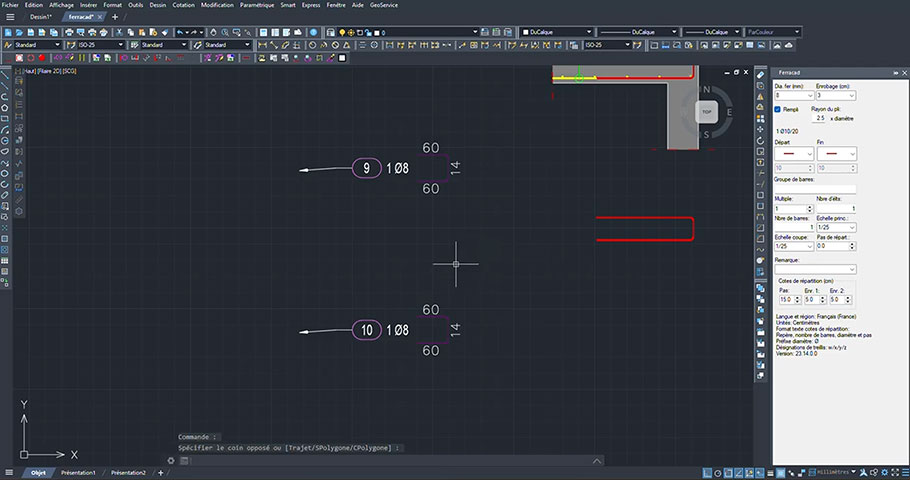Open the application hamburger menu icon

(x=10, y=17)
